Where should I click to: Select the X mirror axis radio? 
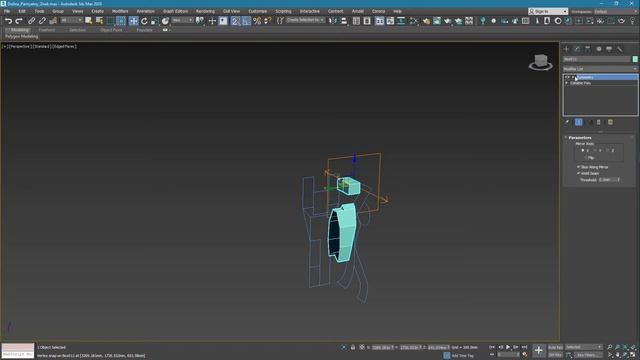click(x=583, y=151)
